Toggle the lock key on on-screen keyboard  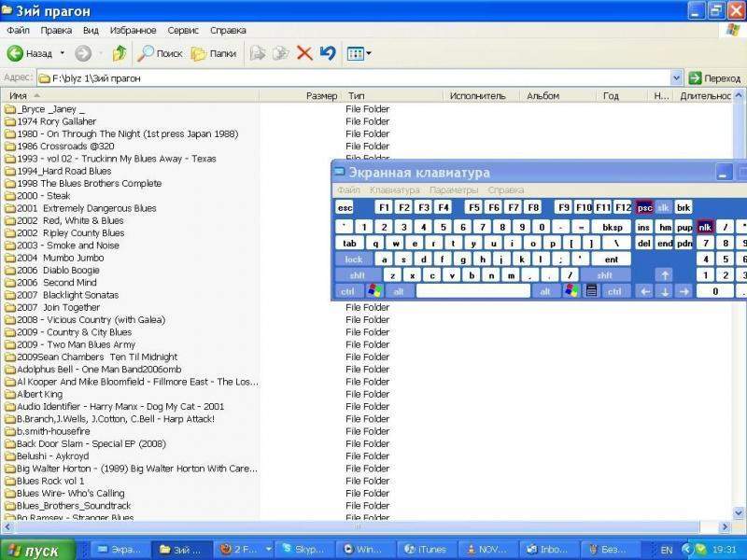click(x=354, y=259)
